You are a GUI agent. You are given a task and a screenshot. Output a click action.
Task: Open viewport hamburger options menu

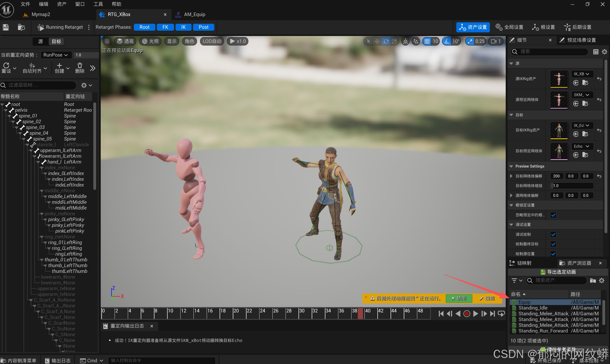coord(107,41)
